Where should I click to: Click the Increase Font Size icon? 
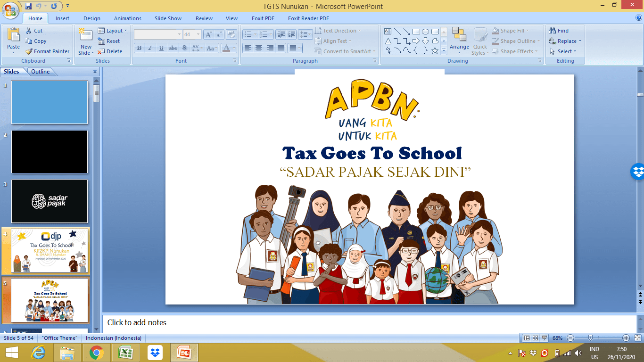tap(208, 34)
